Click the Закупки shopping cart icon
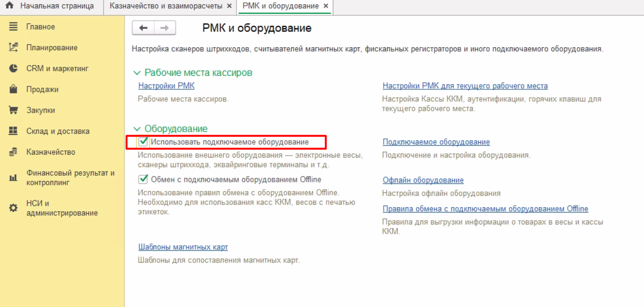 (13, 110)
